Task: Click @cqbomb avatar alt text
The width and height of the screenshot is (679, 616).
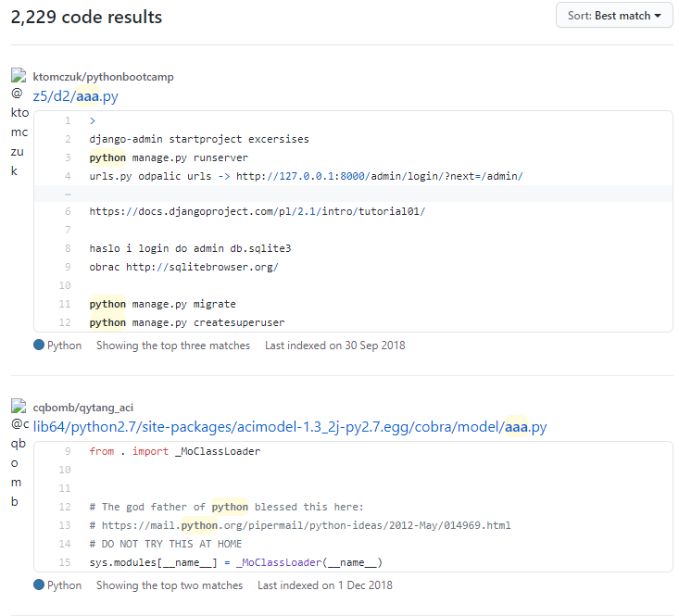Action: pyautogui.click(x=19, y=462)
